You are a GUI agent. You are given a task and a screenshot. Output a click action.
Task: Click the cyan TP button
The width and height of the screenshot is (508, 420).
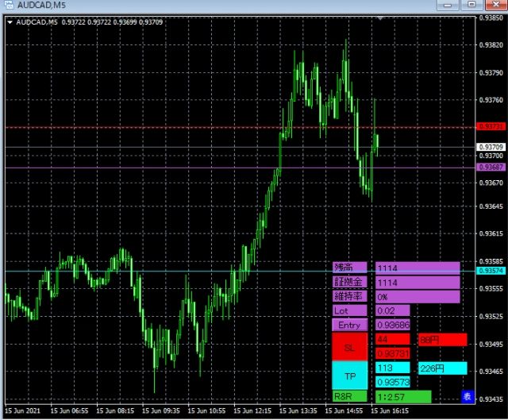click(x=349, y=376)
